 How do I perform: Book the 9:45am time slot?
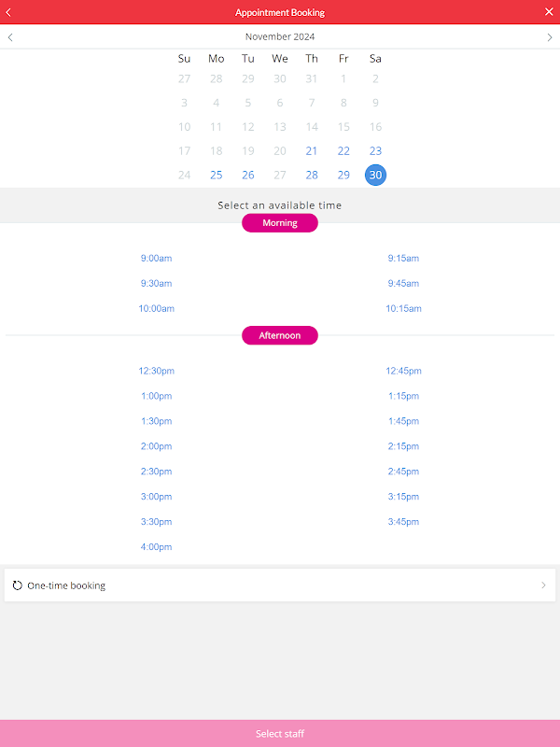pos(403,284)
